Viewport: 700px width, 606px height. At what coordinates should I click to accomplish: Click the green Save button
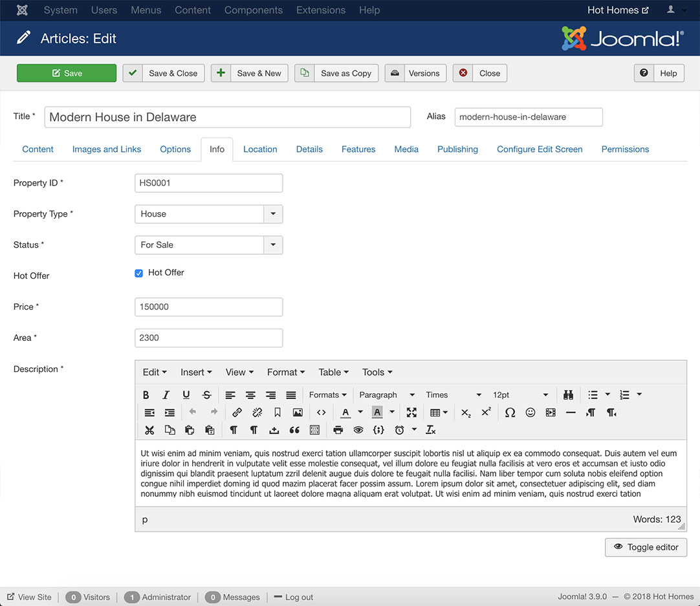point(67,73)
